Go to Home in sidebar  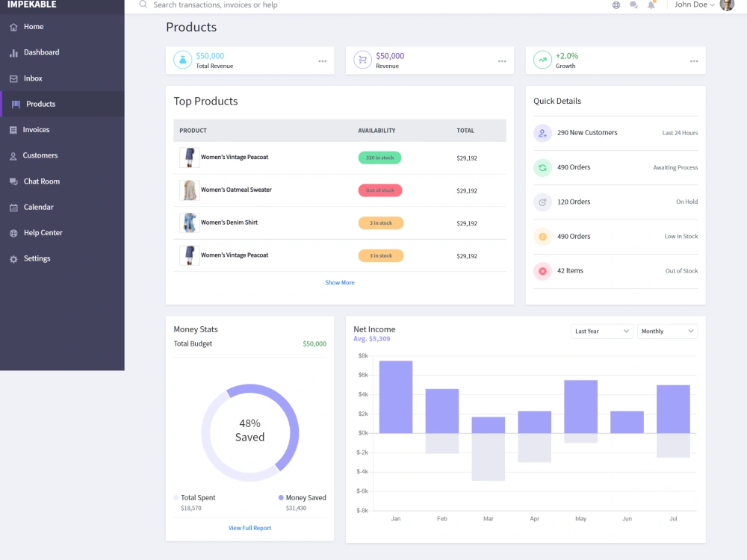(62, 27)
